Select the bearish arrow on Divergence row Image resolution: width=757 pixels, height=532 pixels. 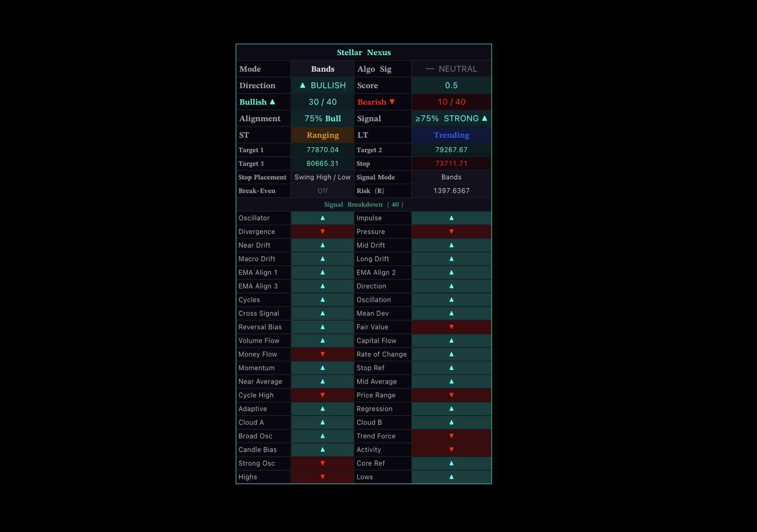[x=322, y=231]
